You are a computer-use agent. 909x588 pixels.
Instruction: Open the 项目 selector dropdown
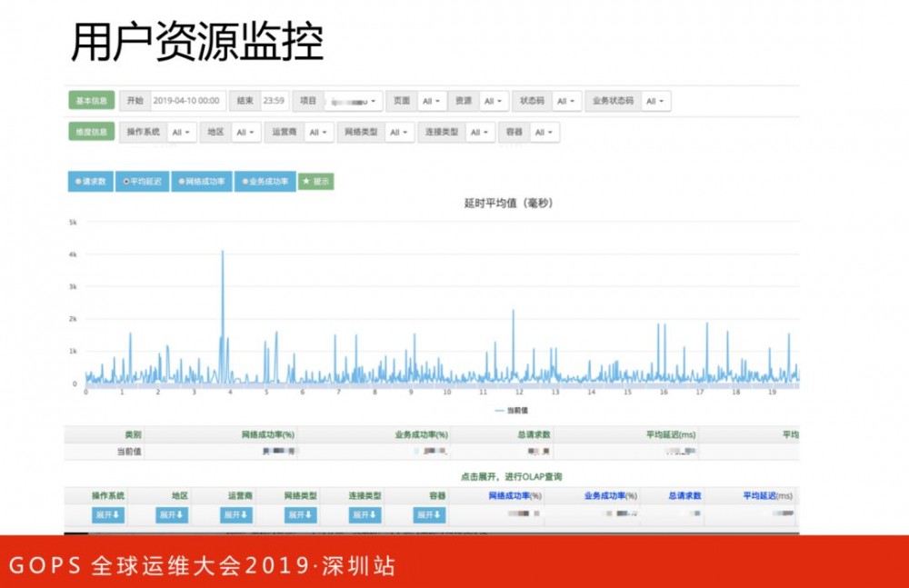[x=355, y=101]
